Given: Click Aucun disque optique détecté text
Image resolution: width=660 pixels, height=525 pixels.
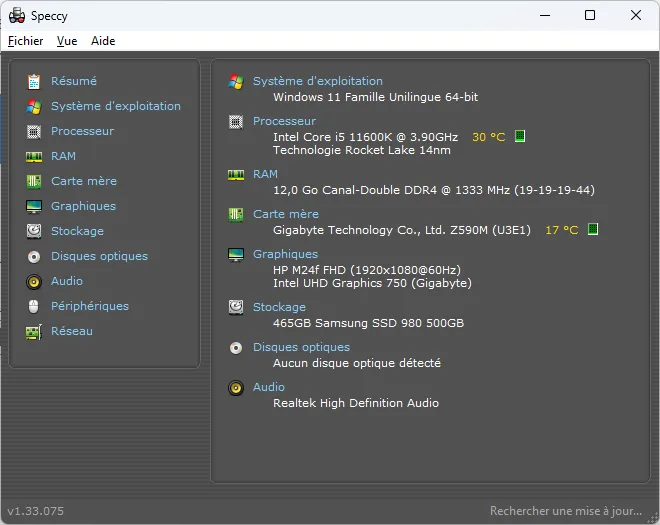Looking at the screenshot, I should point(357,363).
